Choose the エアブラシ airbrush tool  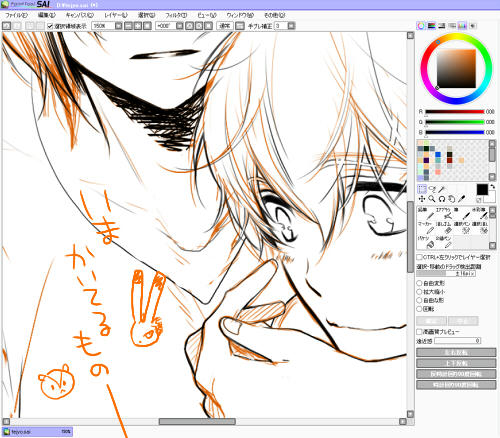444,213
